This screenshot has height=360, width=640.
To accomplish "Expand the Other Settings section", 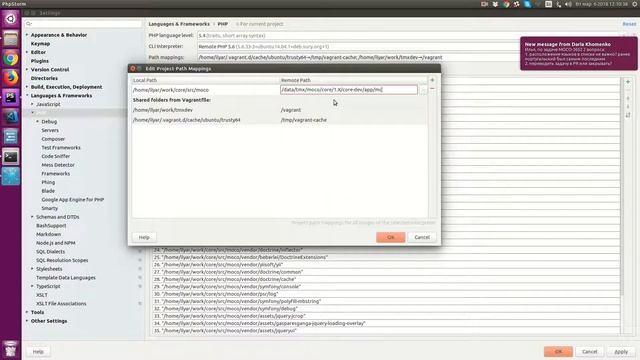I will point(27,321).
